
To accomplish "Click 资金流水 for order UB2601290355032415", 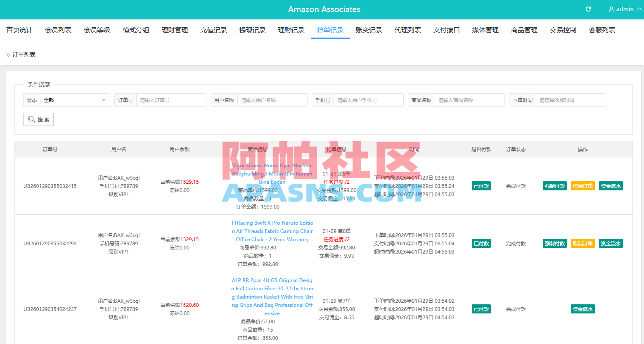I will pyautogui.click(x=611, y=186).
